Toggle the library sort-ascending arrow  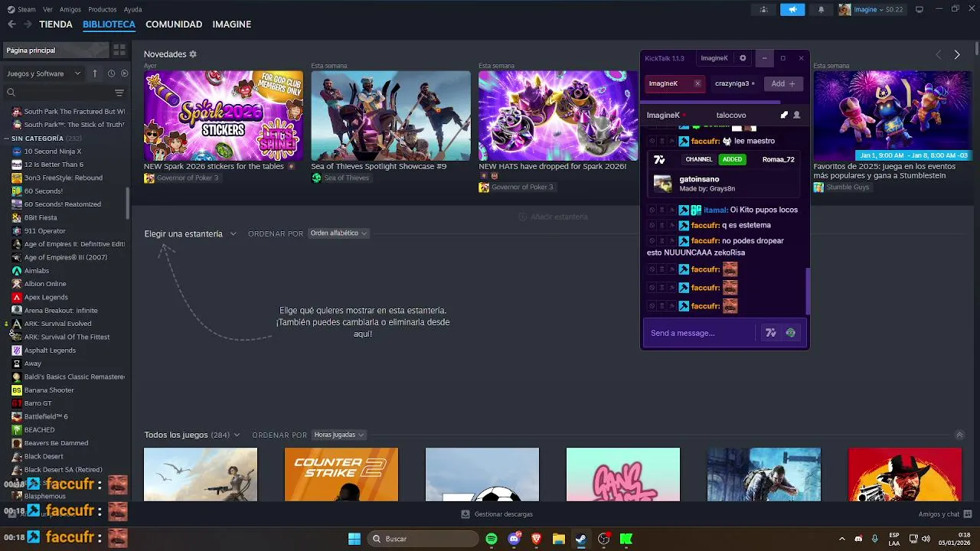[95, 73]
